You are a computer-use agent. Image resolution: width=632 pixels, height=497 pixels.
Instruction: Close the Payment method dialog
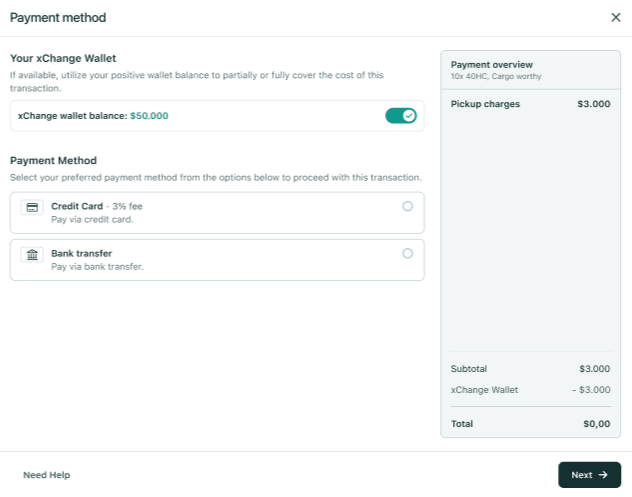click(615, 17)
